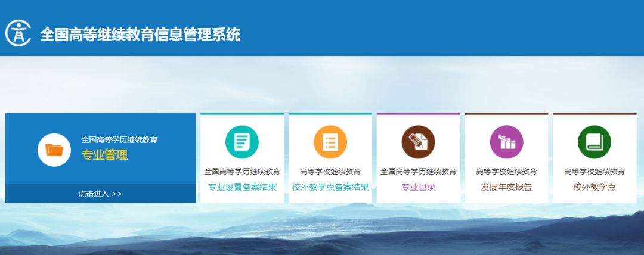The width and height of the screenshot is (644, 255).
Task: Open the 专业管理 heading
Action: [105, 156]
